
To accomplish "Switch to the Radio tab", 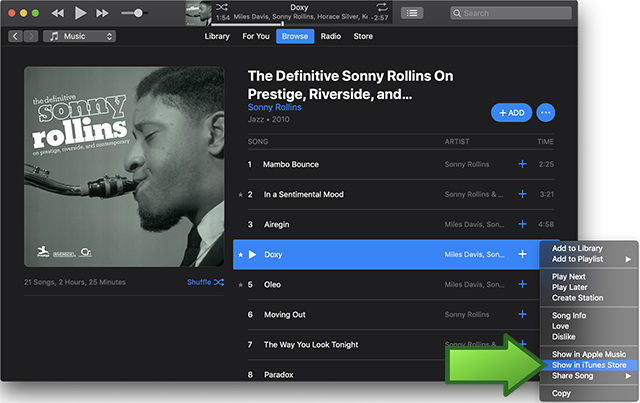I will click(x=331, y=36).
